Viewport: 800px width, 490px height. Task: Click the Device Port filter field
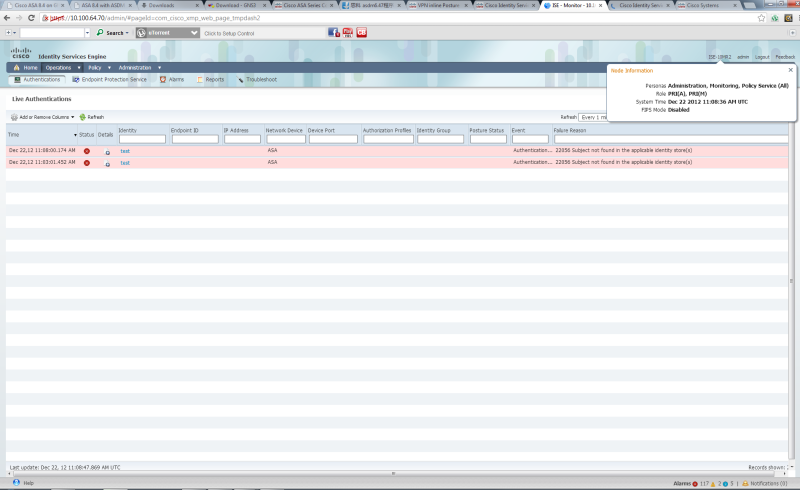(x=333, y=139)
